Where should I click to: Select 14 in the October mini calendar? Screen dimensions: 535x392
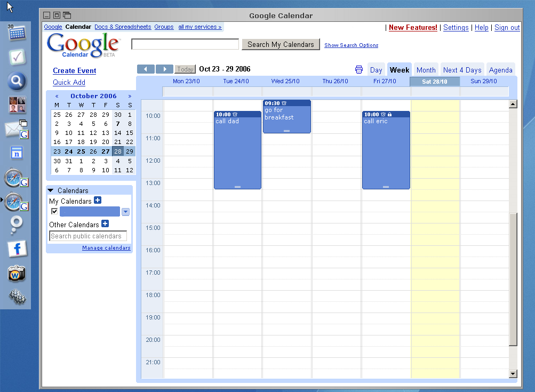tap(118, 133)
